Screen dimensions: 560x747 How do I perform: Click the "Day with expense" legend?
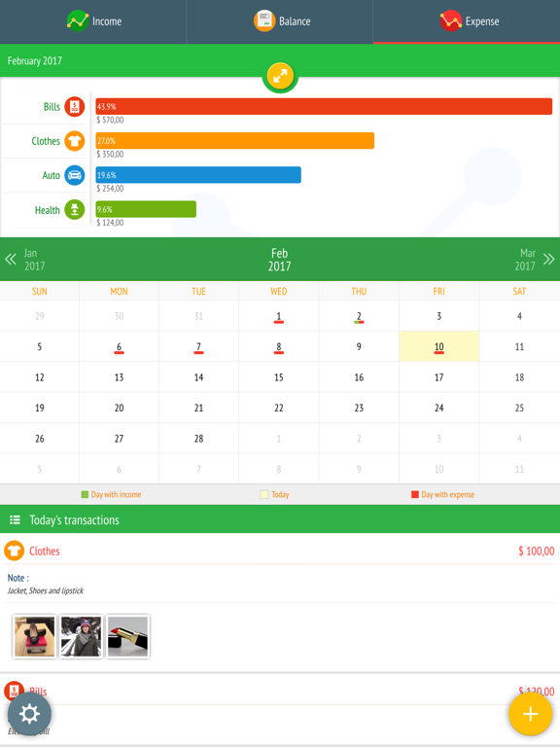(443, 494)
